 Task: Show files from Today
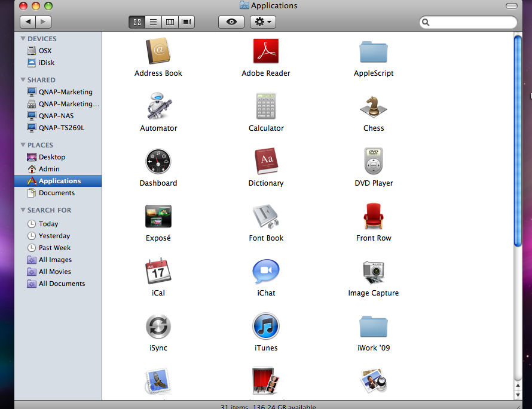[58, 224]
